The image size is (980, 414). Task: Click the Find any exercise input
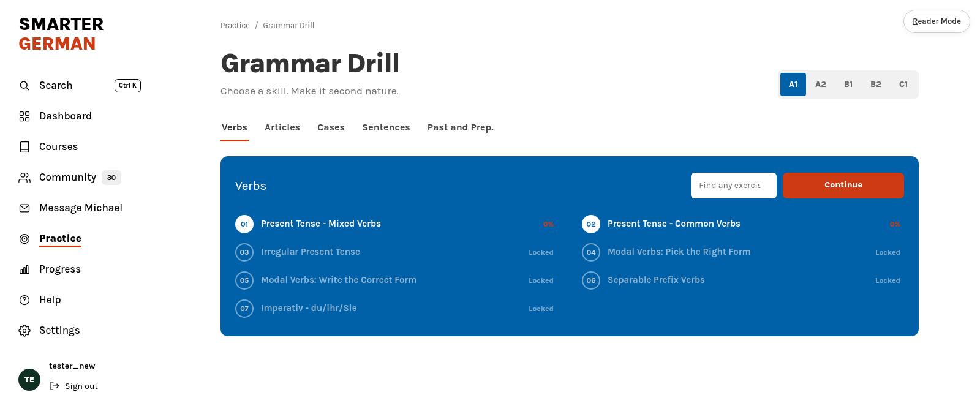pyautogui.click(x=734, y=186)
